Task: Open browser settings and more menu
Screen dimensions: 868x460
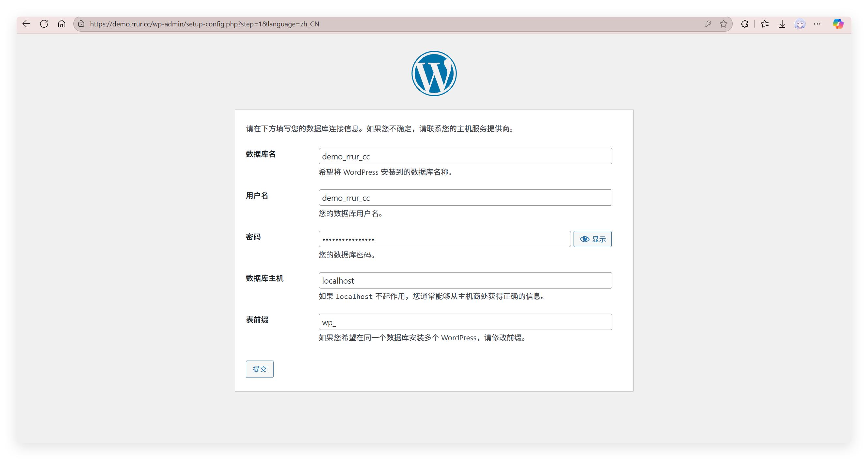Action: pyautogui.click(x=817, y=24)
